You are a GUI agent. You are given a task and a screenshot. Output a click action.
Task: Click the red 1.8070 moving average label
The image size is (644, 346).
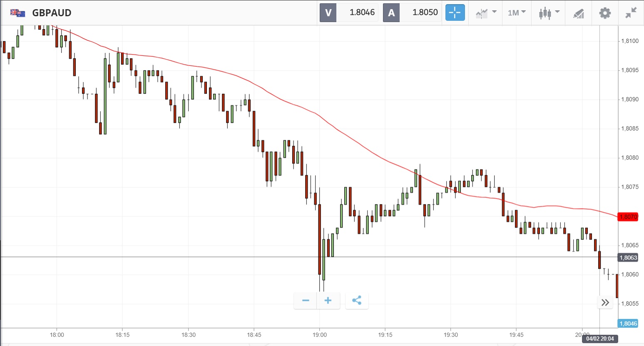(628, 217)
